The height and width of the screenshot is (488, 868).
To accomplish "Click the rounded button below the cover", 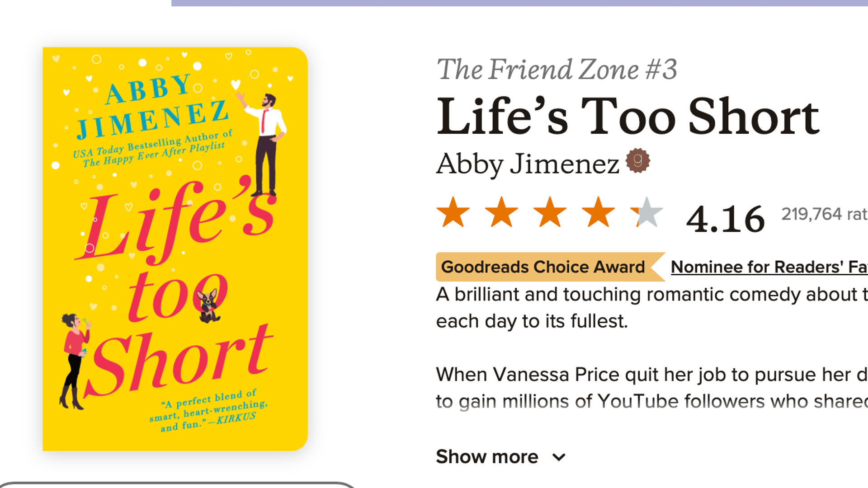I will (x=176, y=485).
